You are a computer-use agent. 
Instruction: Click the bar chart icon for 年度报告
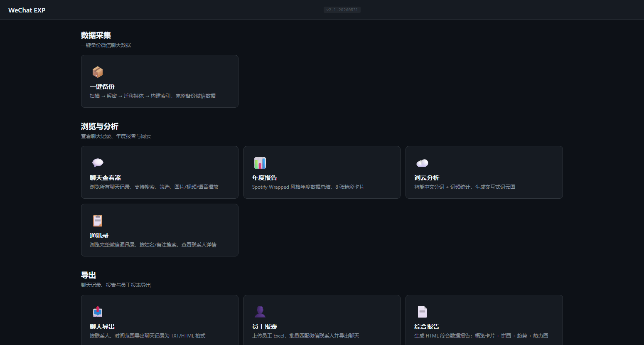[x=260, y=163]
